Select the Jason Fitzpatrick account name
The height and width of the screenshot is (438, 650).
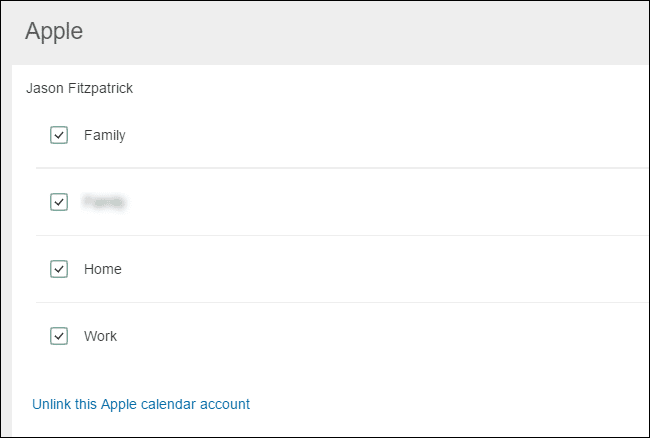[x=79, y=88]
